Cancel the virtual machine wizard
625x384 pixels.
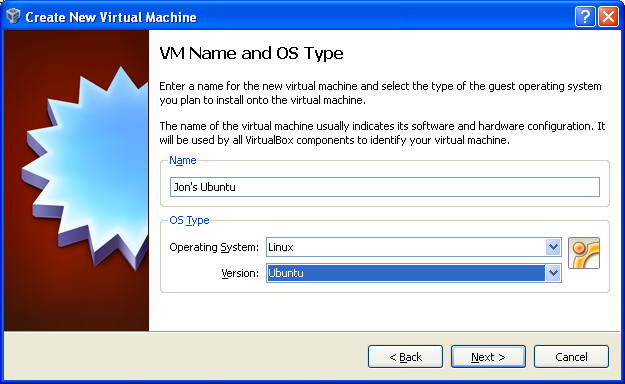(x=571, y=356)
